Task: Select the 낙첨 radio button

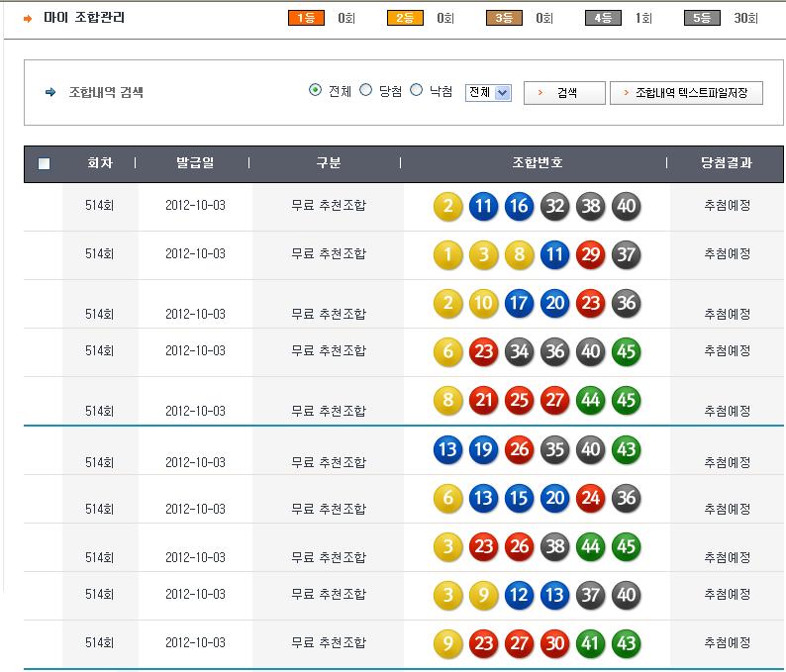Action: [x=416, y=90]
